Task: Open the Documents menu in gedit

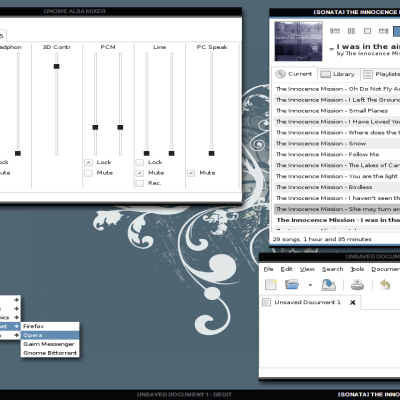Action: pyautogui.click(x=385, y=269)
